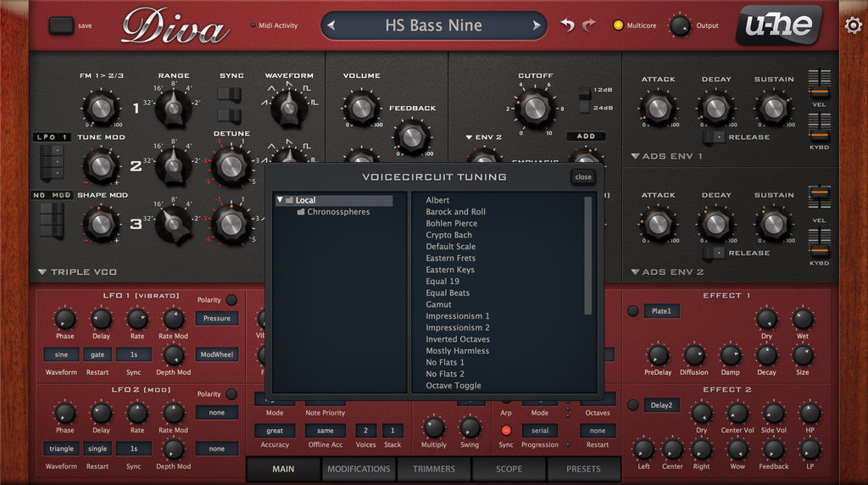This screenshot has width=868, height=485.
Task: Click the Pressure modulation button
Action: (216, 318)
